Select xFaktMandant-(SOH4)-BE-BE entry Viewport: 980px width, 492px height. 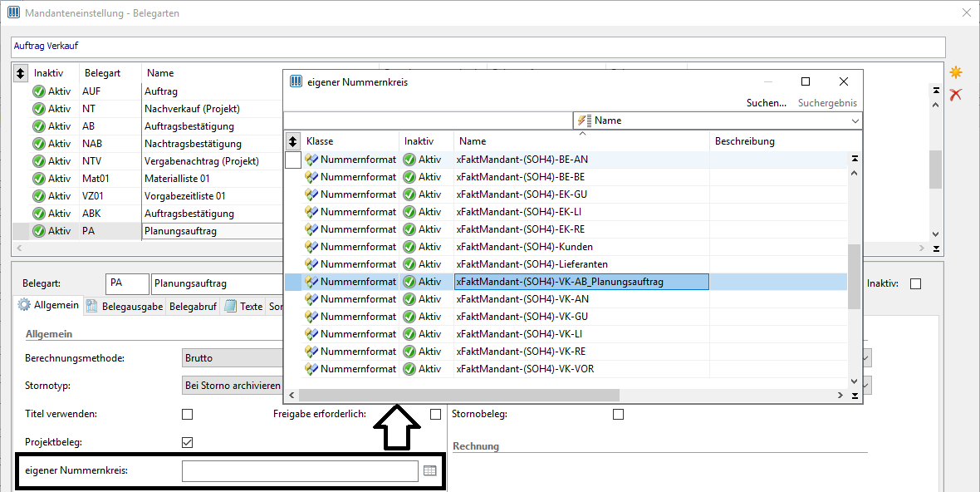(521, 177)
